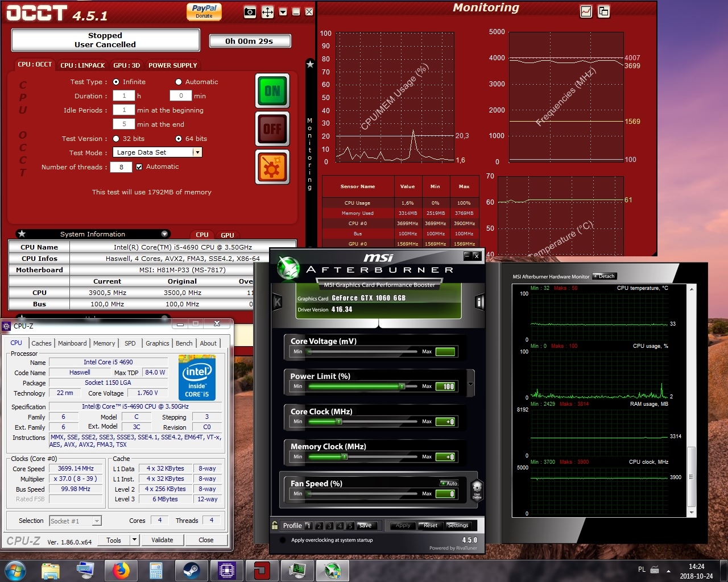Adjust the Memory Clock slider handle

(x=345, y=457)
